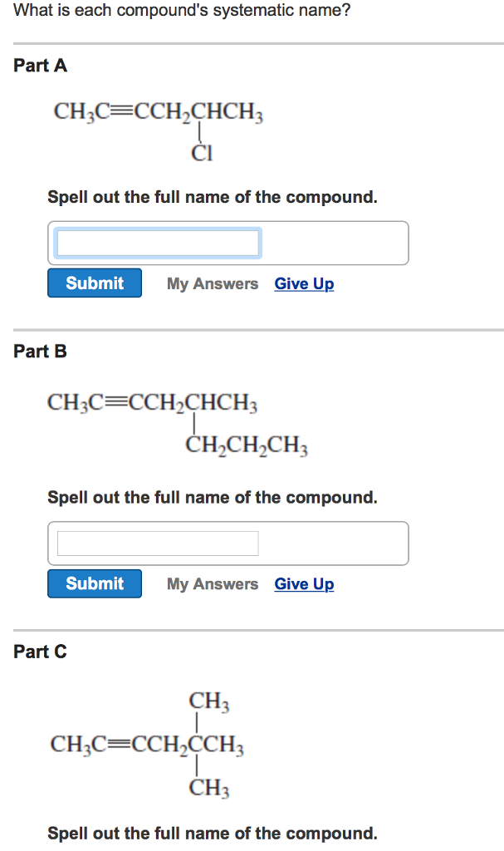The height and width of the screenshot is (851, 504).
Task: Select the 'Spell out' instruction in Part A
Action: (213, 197)
